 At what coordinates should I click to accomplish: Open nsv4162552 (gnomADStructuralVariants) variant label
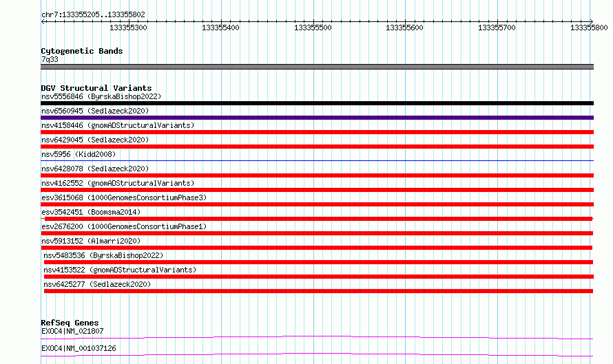coord(118,183)
